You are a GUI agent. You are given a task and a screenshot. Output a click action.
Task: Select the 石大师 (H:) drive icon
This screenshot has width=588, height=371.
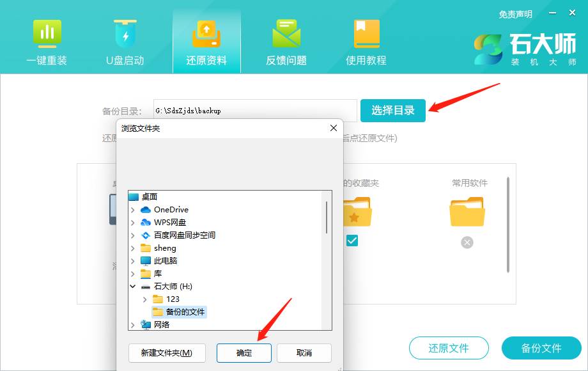(146, 287)
